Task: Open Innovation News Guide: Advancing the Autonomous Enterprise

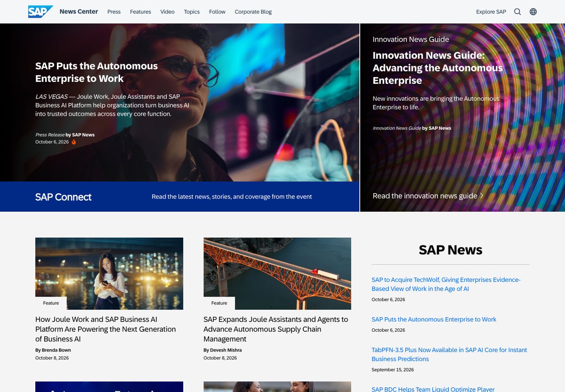Action: [x=437, y=68]
